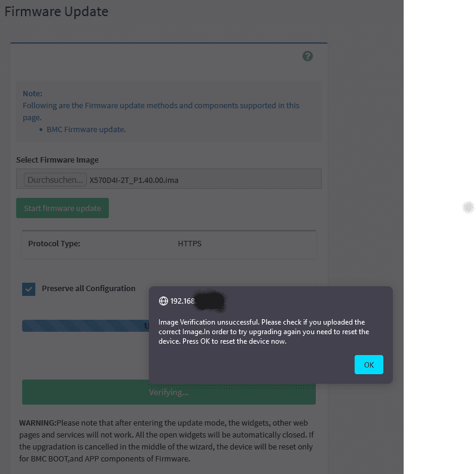Click the BMC Firmware update bullet item
476x474 pixels.
[x=86, y=129]
